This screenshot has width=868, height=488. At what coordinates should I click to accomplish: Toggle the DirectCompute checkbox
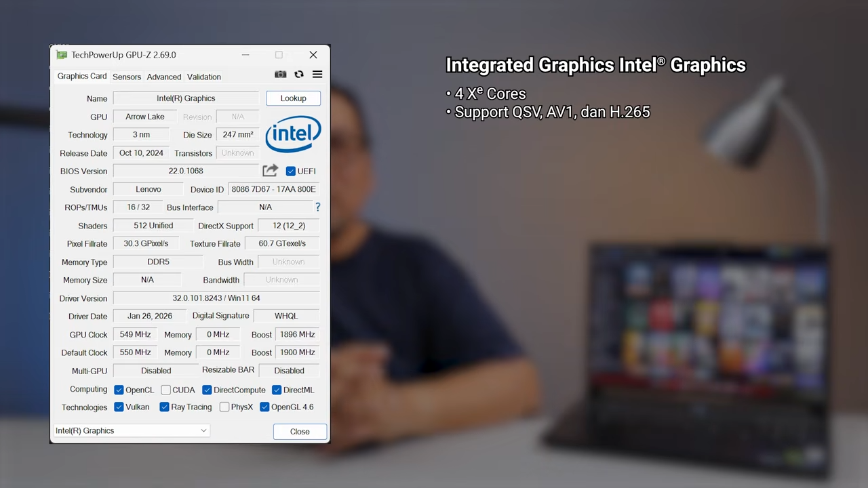tap(207, 390)
